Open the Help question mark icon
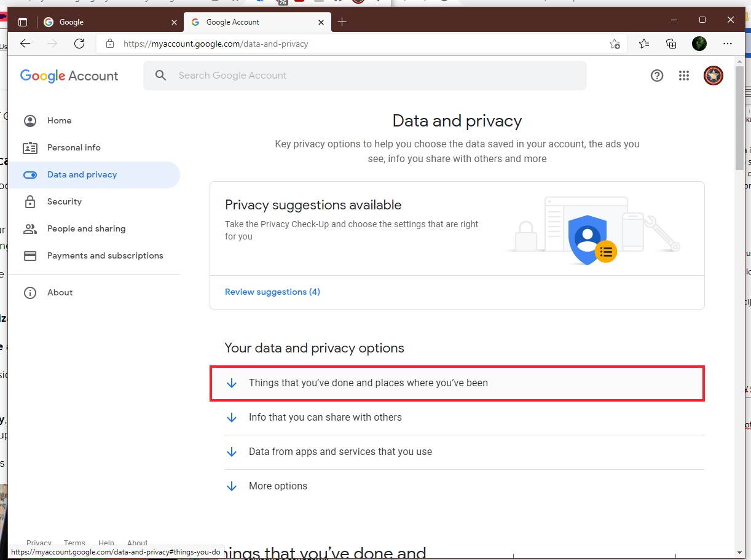 point(657,76)
